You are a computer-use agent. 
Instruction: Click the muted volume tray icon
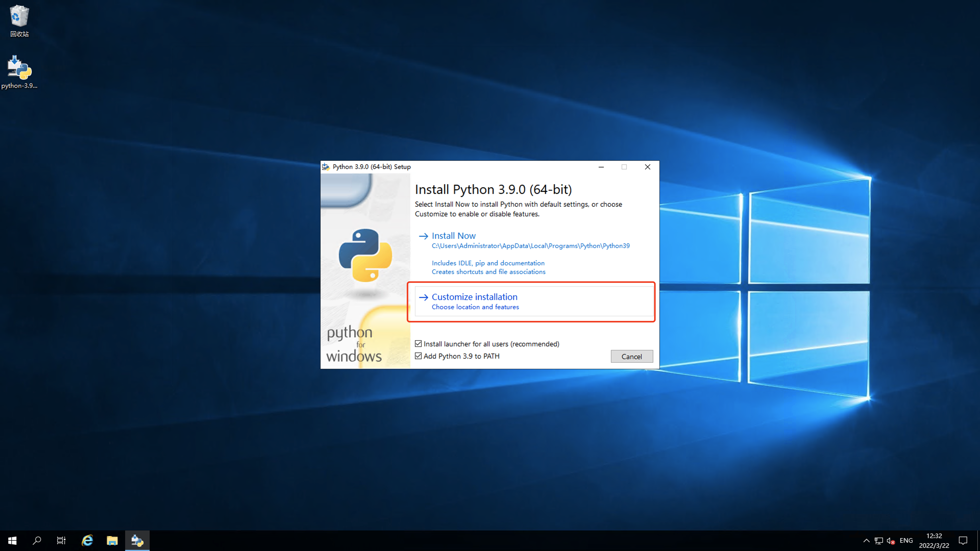coord(890,540)
